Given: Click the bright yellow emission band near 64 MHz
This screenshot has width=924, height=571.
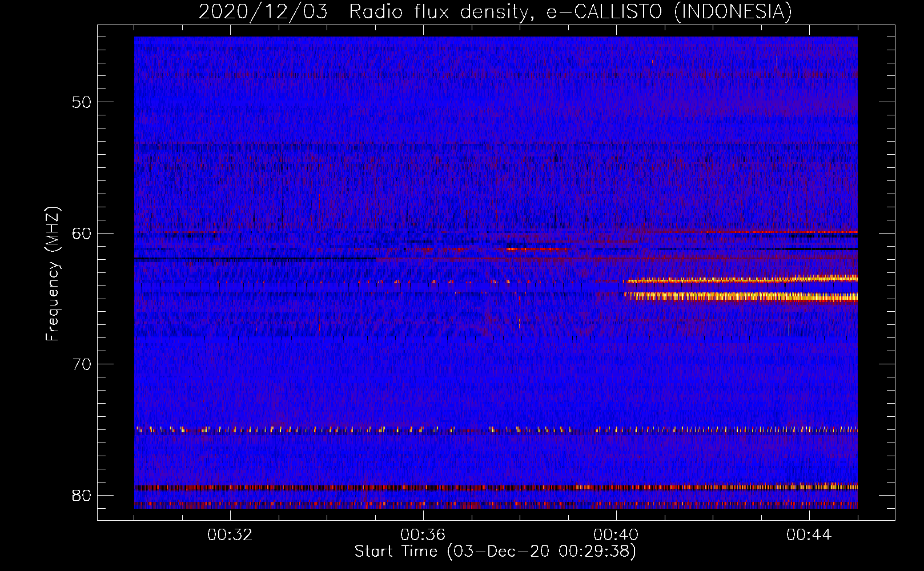Looking at the screenshot, I should coord(741,279).
